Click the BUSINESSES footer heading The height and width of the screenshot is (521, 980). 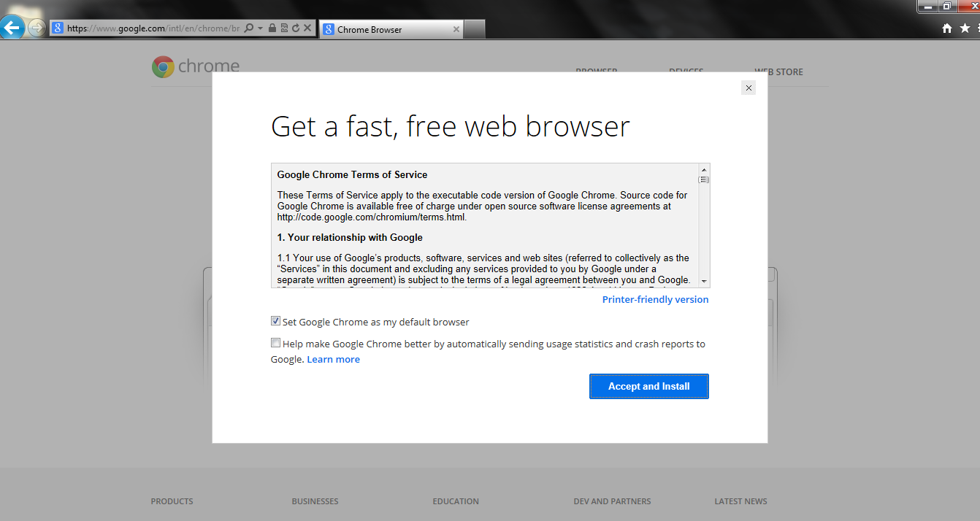point(315,501)
